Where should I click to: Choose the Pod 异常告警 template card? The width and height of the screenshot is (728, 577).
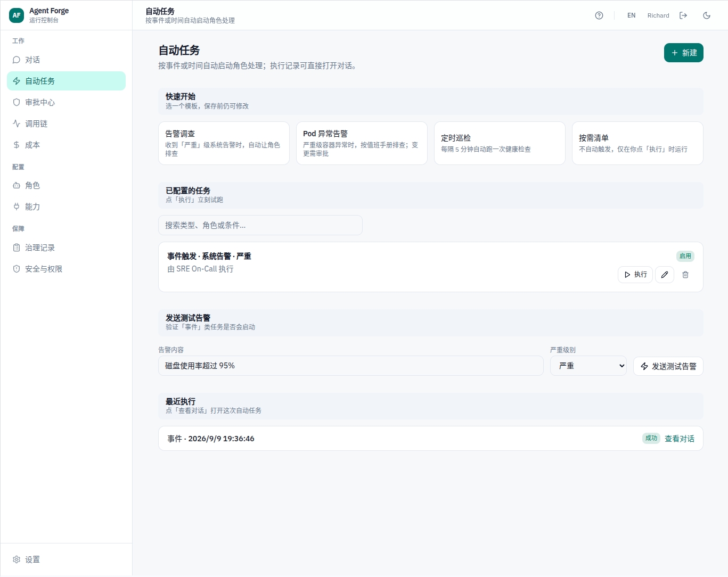pyautogui.click(x=362, y=143)
